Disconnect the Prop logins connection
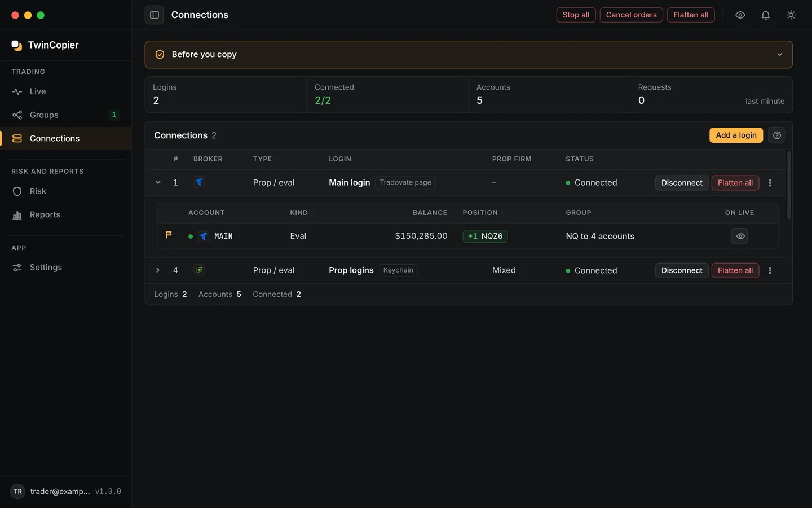Screen dimensions: 812x508 (682, 270)
